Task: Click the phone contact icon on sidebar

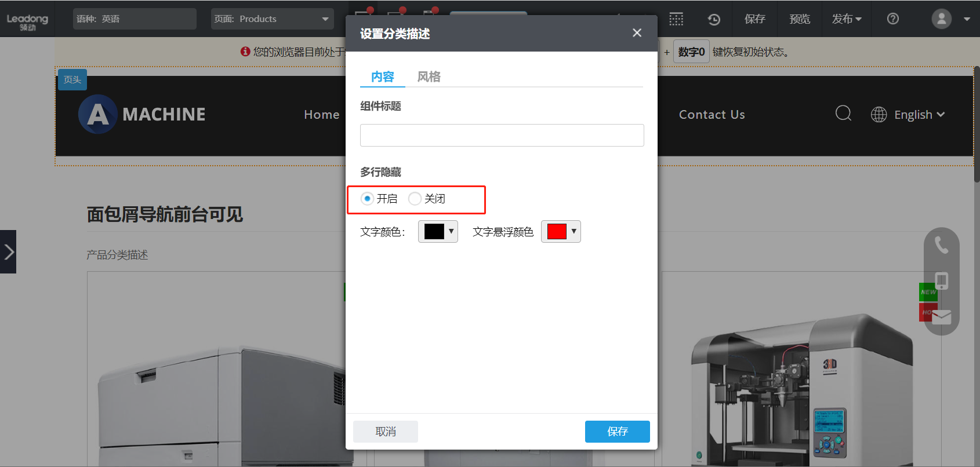Action: click(x=941, y=246)
